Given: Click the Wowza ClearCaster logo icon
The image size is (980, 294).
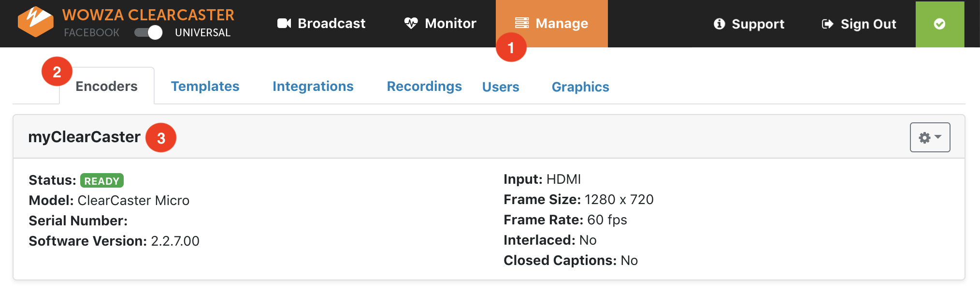Looking at the screenshot, I should [35, 22].
